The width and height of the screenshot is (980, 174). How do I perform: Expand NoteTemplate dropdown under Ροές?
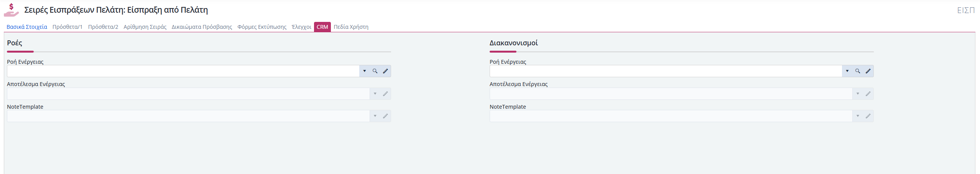click(x=375, y=116)
